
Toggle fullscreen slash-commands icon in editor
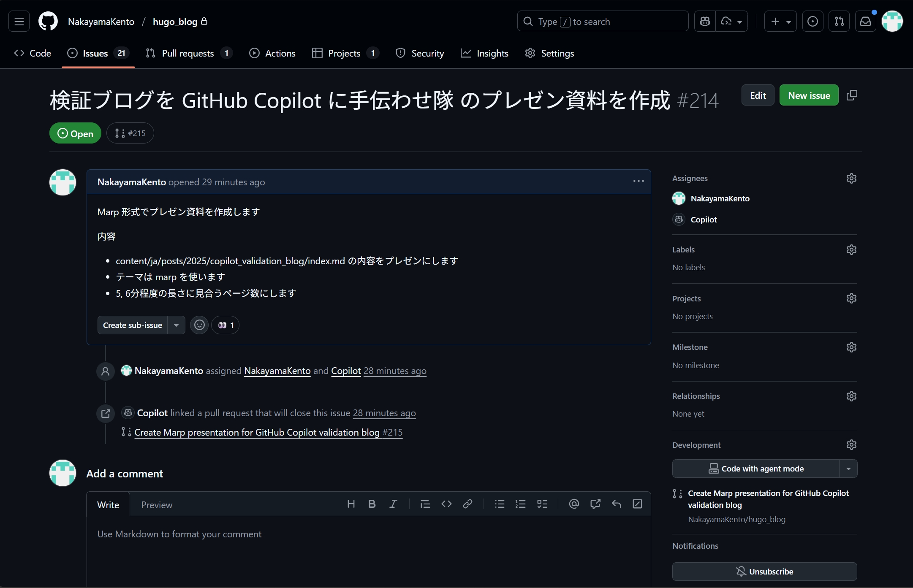[x=637, y=504]
